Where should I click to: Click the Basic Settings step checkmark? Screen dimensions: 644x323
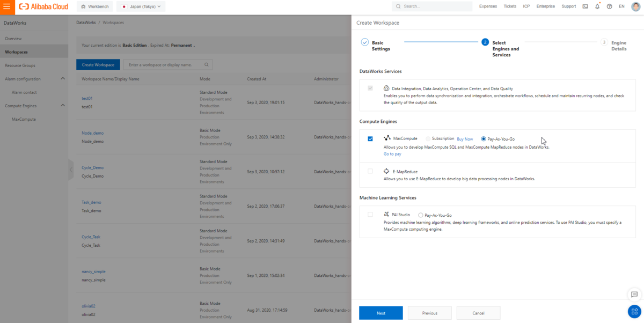point(365,42)
